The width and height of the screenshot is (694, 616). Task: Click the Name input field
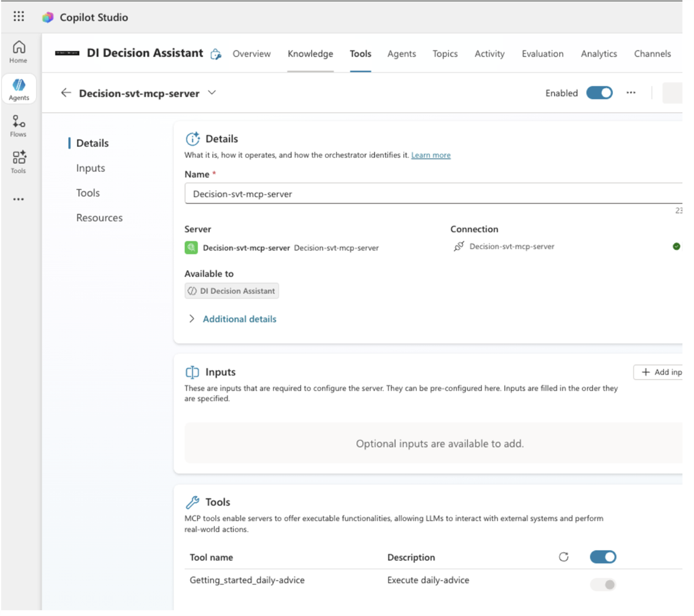(433, 194)
